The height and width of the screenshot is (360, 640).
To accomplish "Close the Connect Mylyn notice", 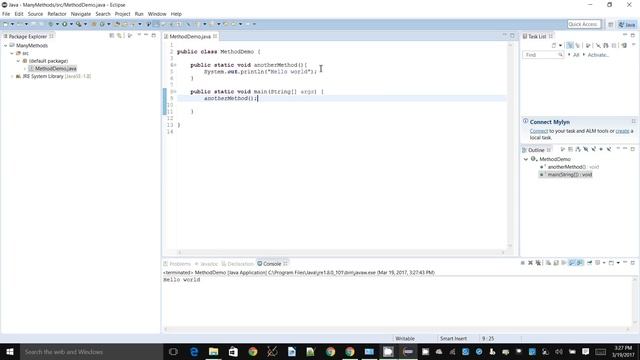I will [633, 121].
